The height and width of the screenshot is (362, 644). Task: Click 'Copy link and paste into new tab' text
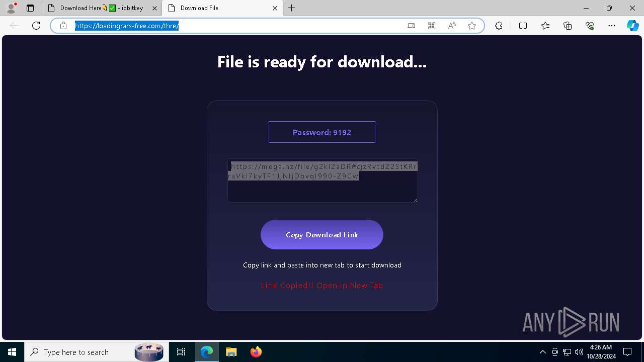tap(322, 265)
